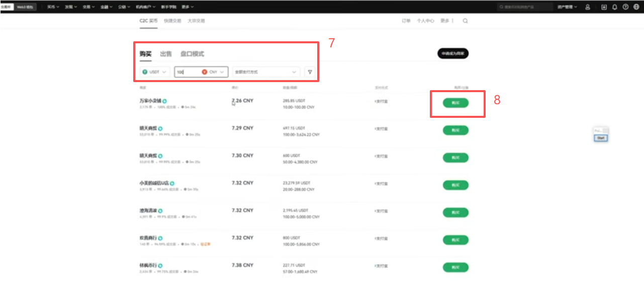Open merchant 万家小卖铺
The width and height of the screenshot is (644, 281).
coord(150,101)
